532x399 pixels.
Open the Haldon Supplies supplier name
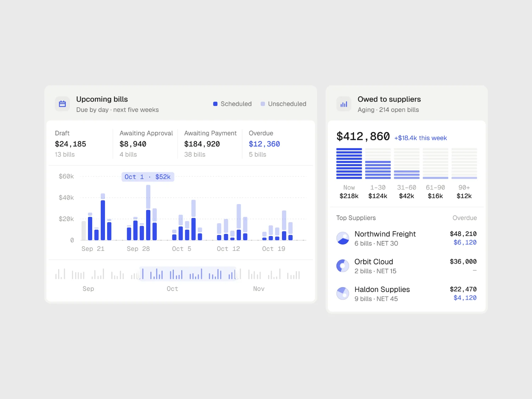(x=382, y=290)
